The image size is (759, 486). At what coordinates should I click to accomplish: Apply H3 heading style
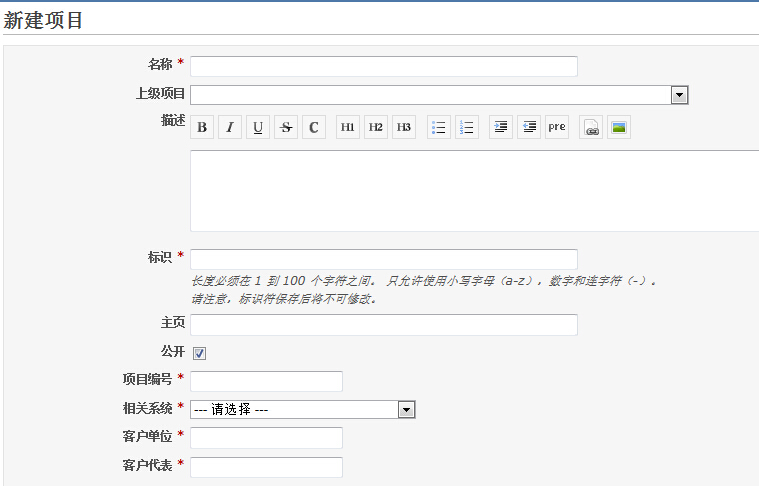[404, 128]
